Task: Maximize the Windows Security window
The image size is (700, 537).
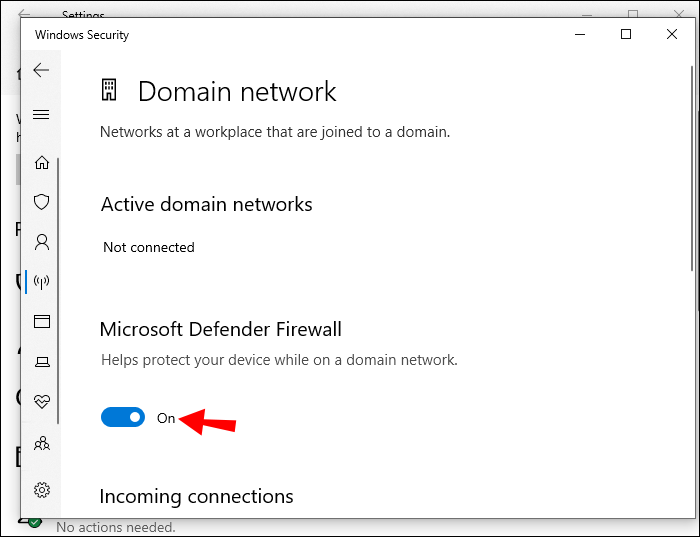Action: pos(626,34)
